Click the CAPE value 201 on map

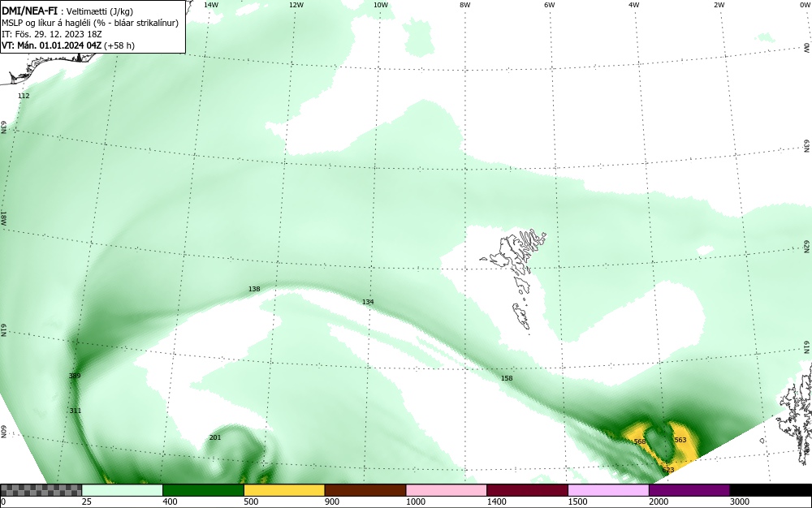coord(215,437)
